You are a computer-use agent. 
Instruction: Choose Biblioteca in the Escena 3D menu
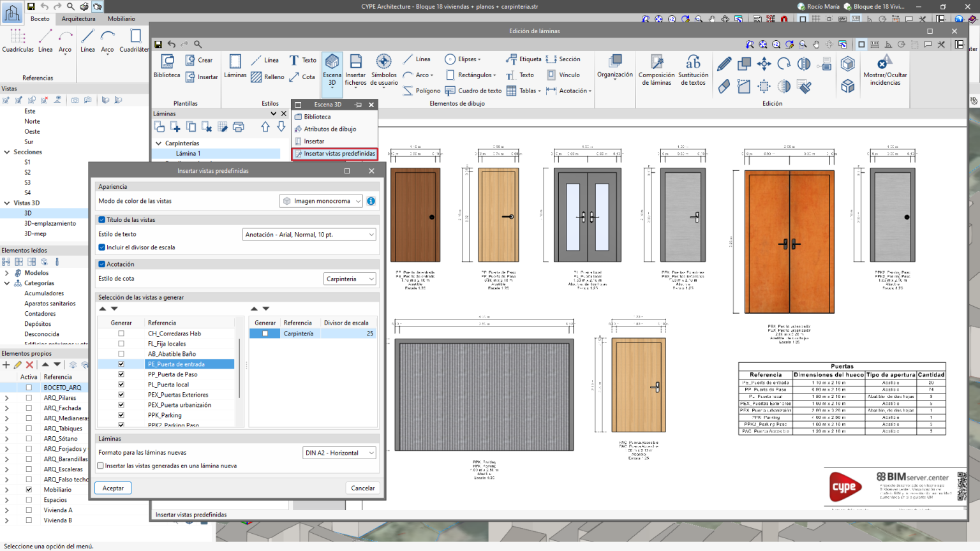pyautogui.click(x=317, y=117)
